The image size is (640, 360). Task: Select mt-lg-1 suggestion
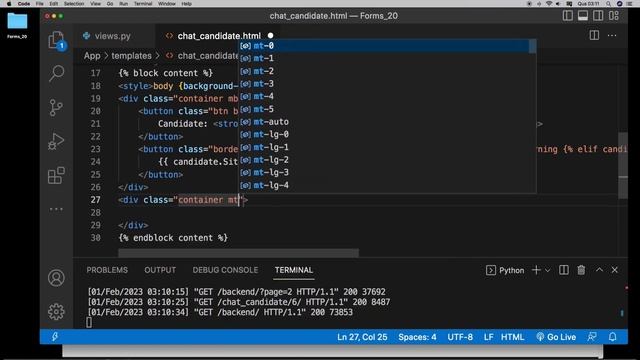coord(384,147)
